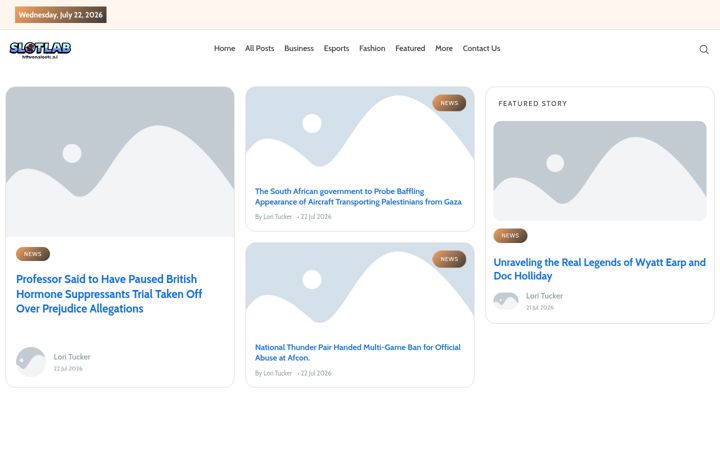
Task: Click News tag on National Thunder card
Action: click(449, 259)
